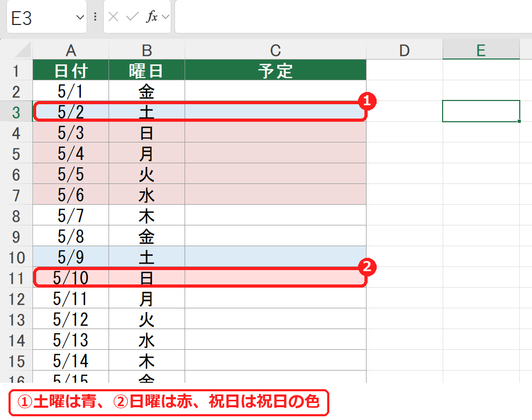Expand the dropdown next to fx

pos(165,16)
